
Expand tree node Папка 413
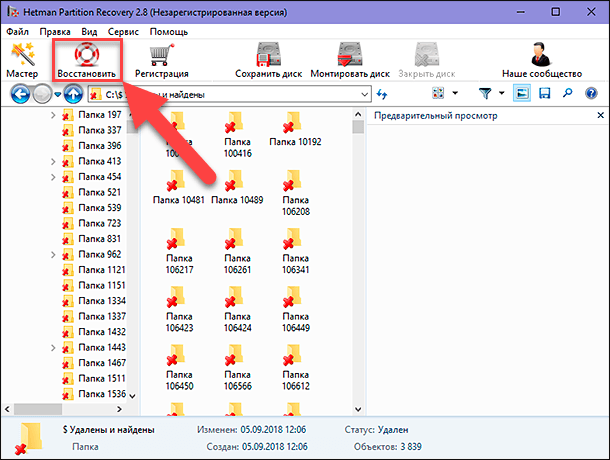click(53, 162)
